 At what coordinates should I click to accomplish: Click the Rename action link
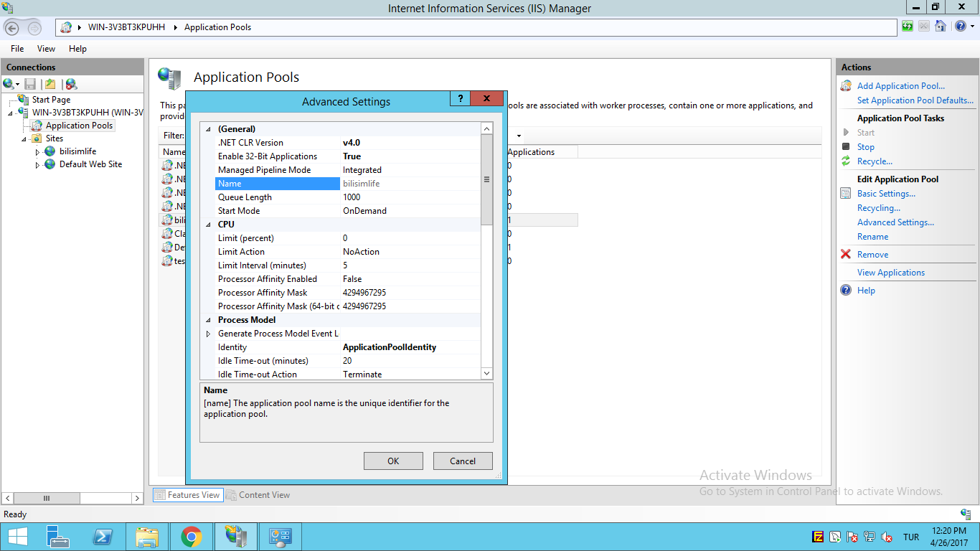[872, 237]
